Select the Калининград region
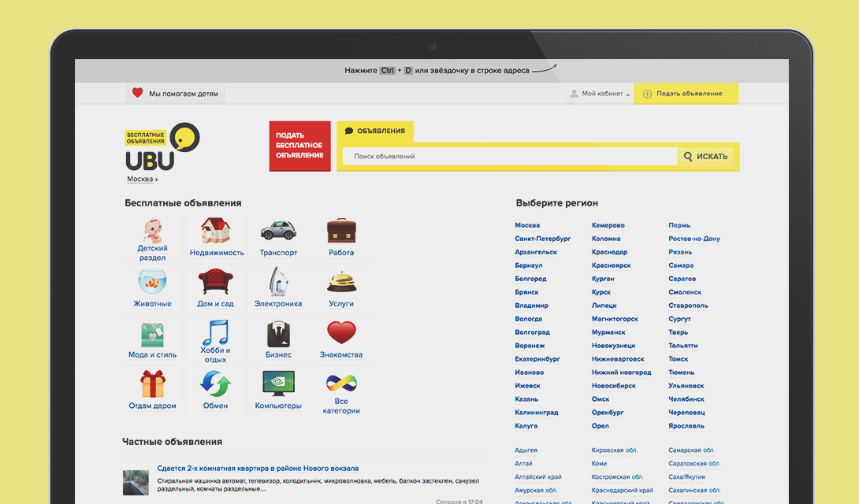The height and width of the screenshot is (504, 859). pos(537,413)
